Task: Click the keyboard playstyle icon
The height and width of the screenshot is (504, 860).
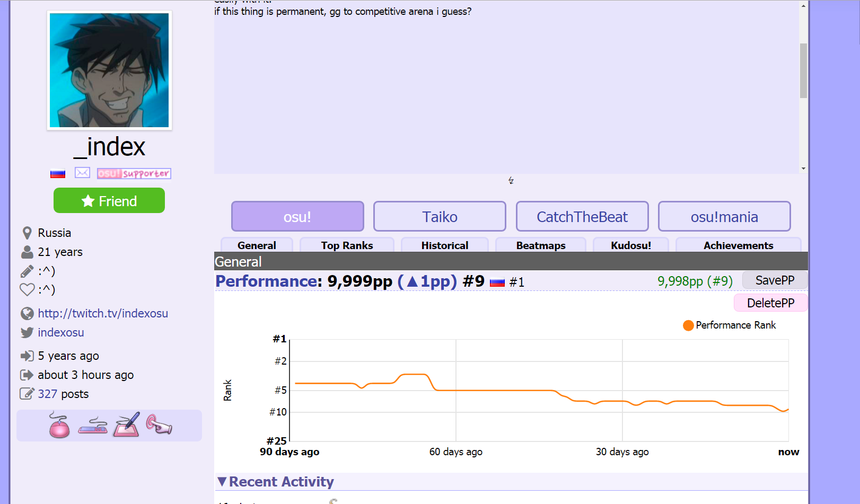Action: coord(93,426)
